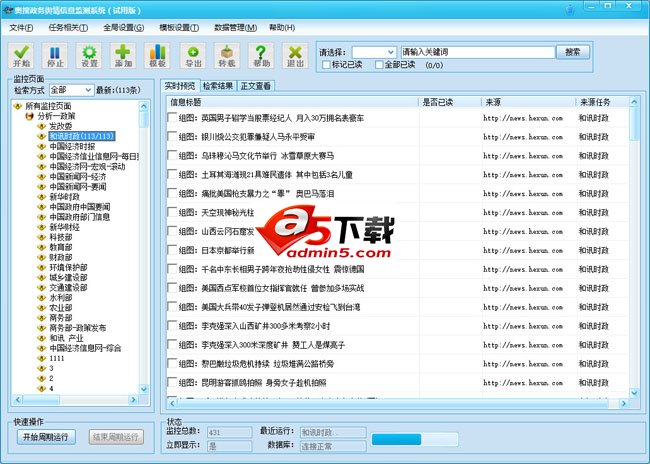Select the 和讯时政(113/113) tree item
This screenshot has height=464, width=650.
82,136
